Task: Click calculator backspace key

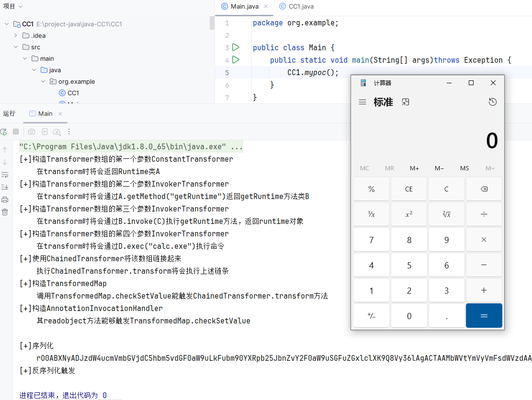Action: [x=484, y=189]
